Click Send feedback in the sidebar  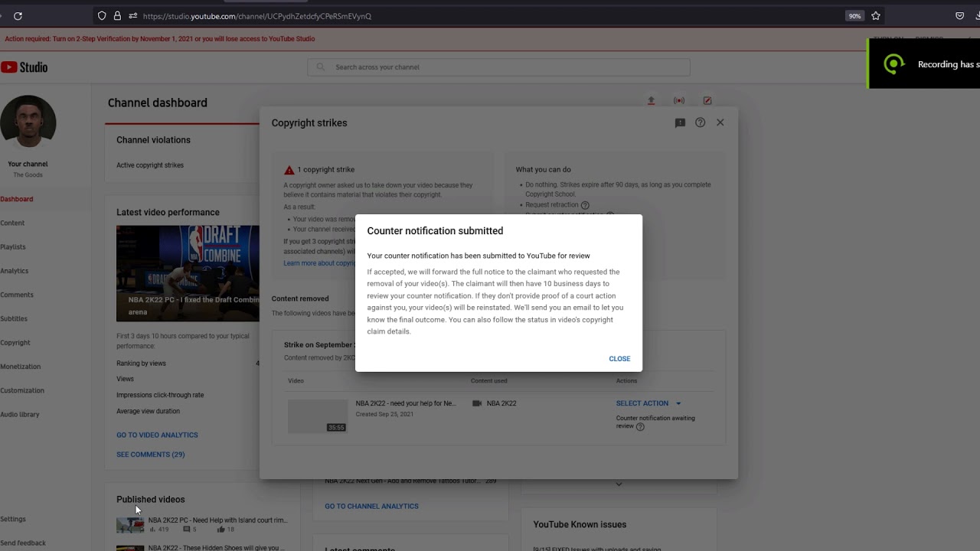pos(23,543)
